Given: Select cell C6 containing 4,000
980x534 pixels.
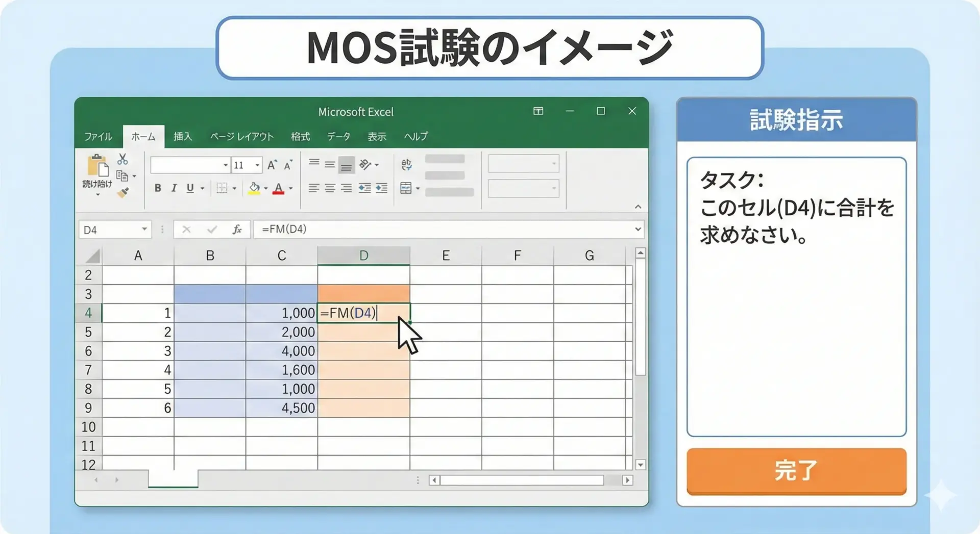Looking at the screenshot, I should click(281, 351).
